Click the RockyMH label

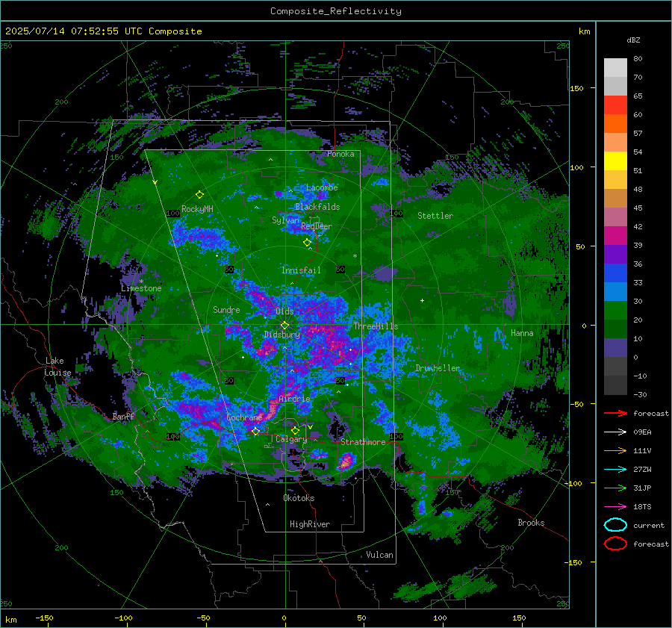pos(197,209)
